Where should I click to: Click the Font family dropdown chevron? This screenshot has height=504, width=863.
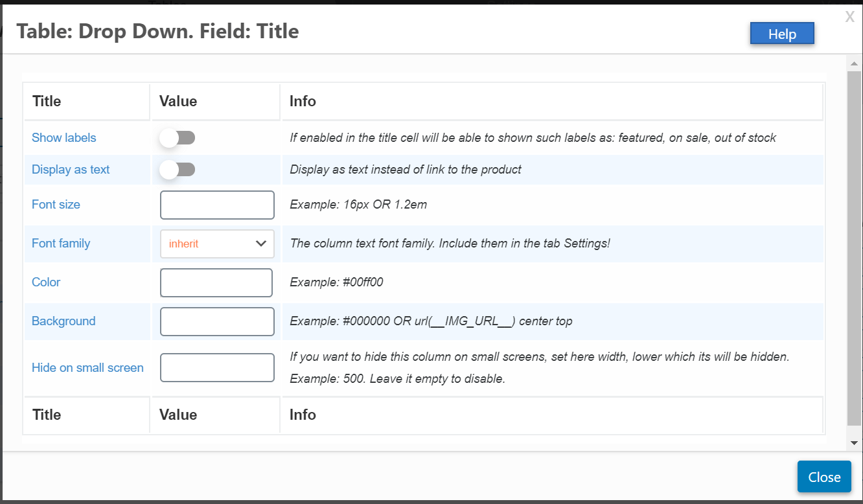point(261,244)
